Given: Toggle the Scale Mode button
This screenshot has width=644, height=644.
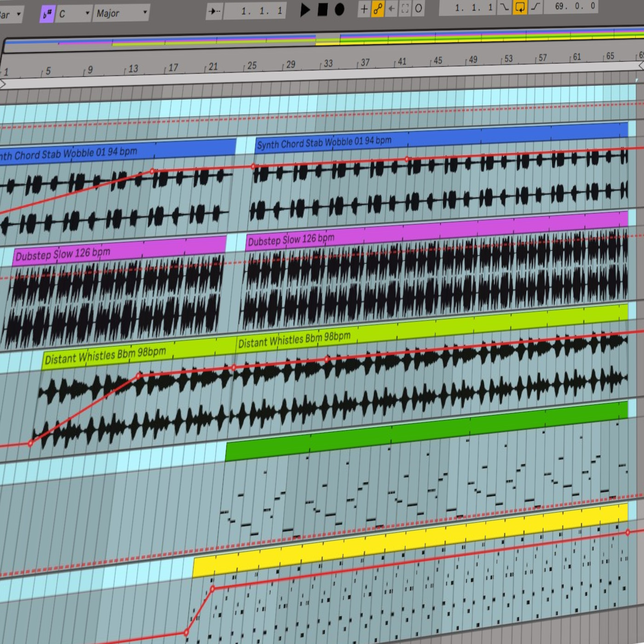Looking at the screenshot, I should (x=47, y=14).
